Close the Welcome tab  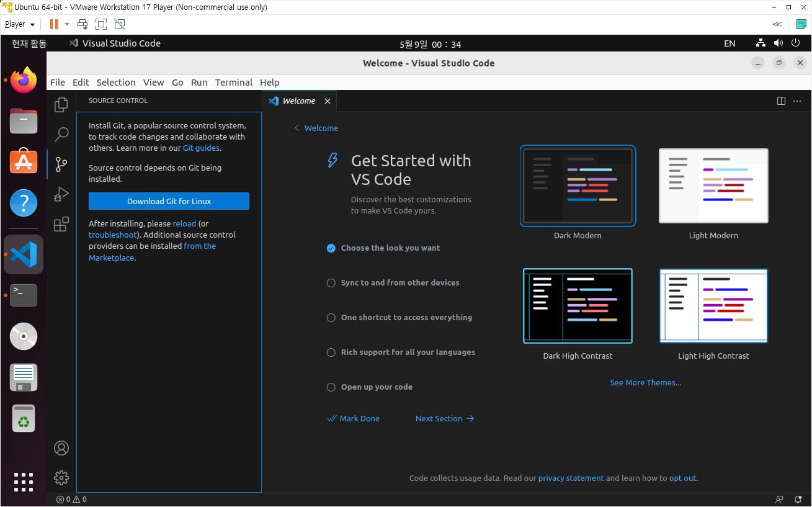[328, 101]
